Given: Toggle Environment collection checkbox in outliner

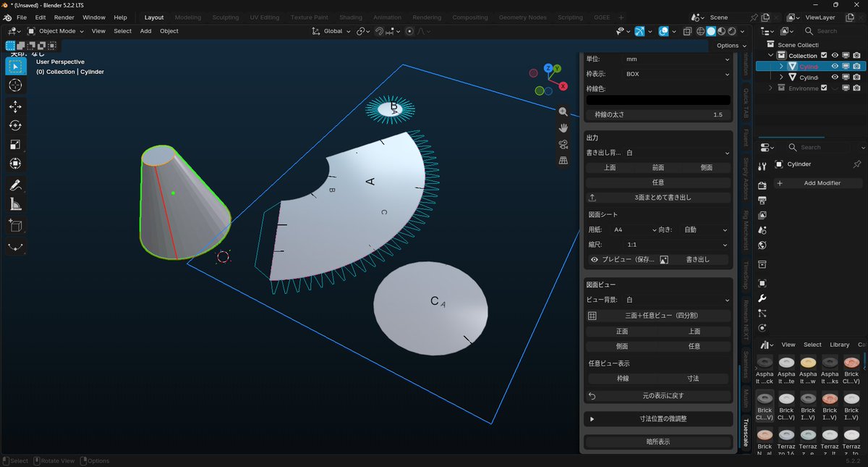Looking at the screenshot, I should [824, 88].
